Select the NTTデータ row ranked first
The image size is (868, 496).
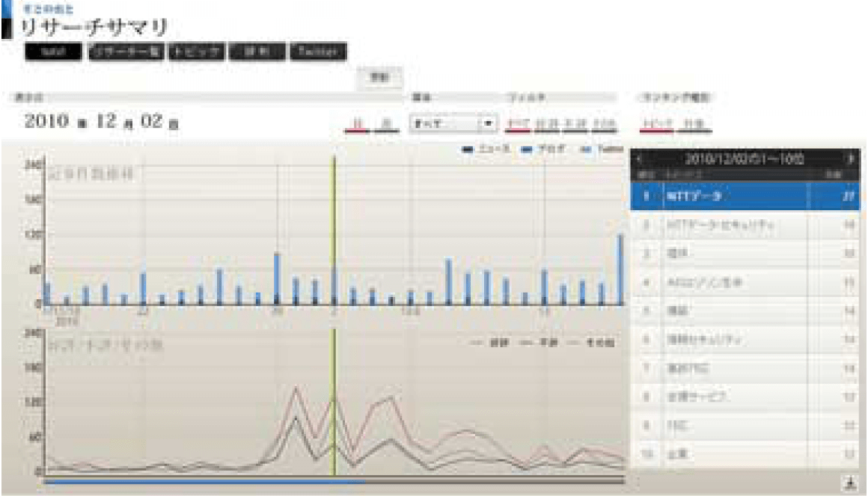[x=733, y=196]
